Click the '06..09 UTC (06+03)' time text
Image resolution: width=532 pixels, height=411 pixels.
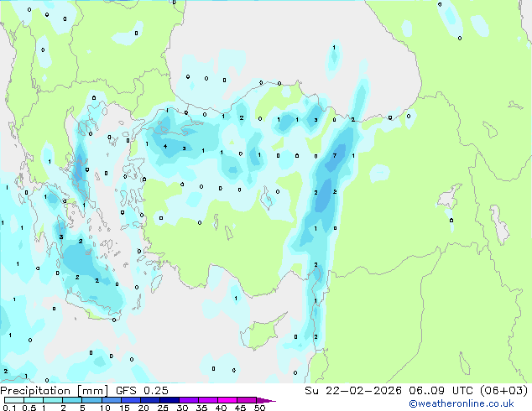pos(468,391)
